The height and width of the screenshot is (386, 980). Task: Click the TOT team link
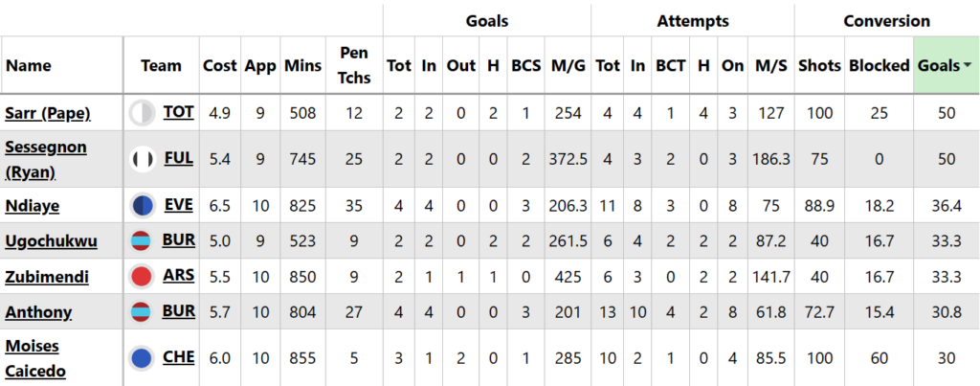(x=178, y=112)
